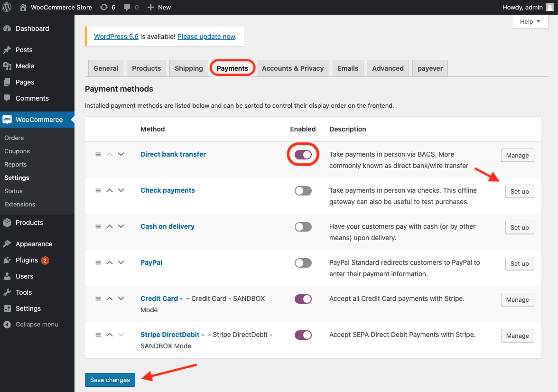Click the Collapse menu arrow icon
Viewport: 558px width, 392px height.
point(7,324)
